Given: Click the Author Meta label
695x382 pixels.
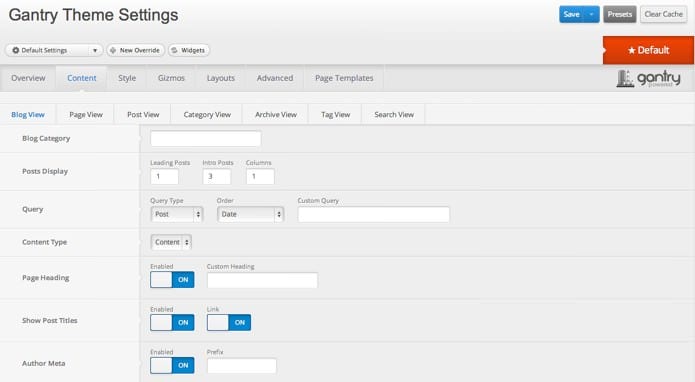Looking at the screenshot, I should [x=43, y=363].
